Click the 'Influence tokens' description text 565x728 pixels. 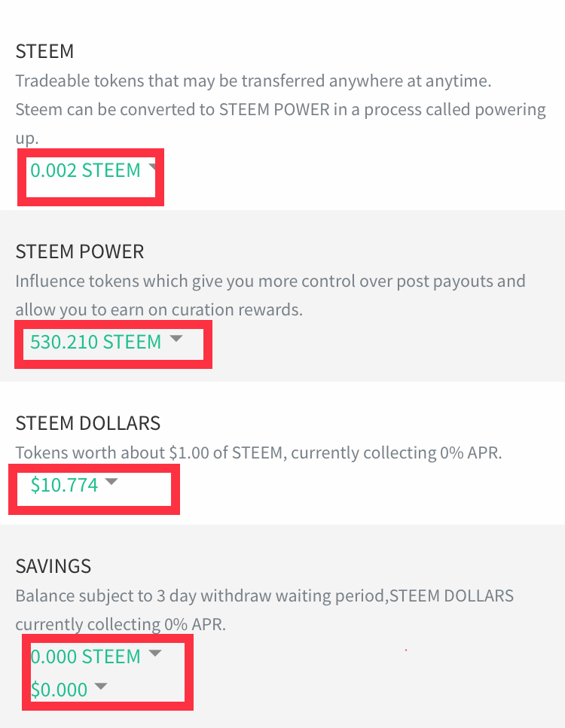[270, 295]
